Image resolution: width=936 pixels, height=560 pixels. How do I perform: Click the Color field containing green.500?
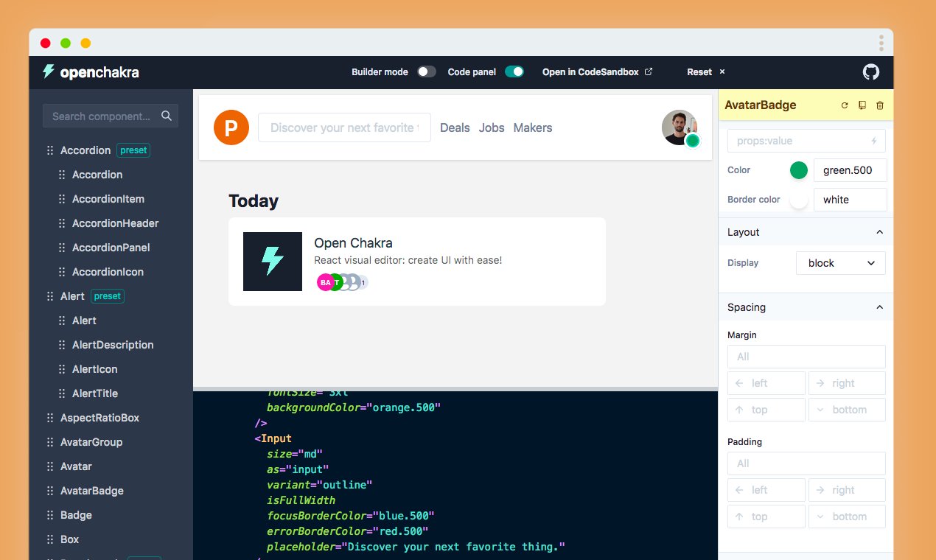[850, 170]
